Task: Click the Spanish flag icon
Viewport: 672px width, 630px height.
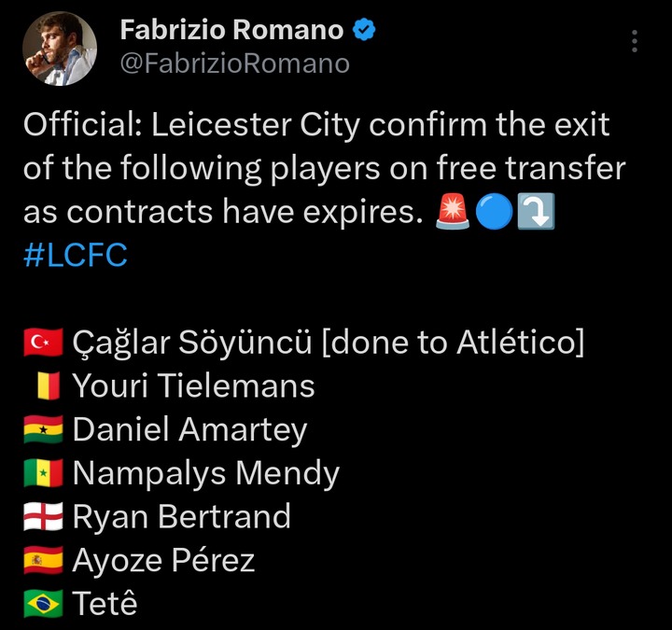Action: point(43,561)
